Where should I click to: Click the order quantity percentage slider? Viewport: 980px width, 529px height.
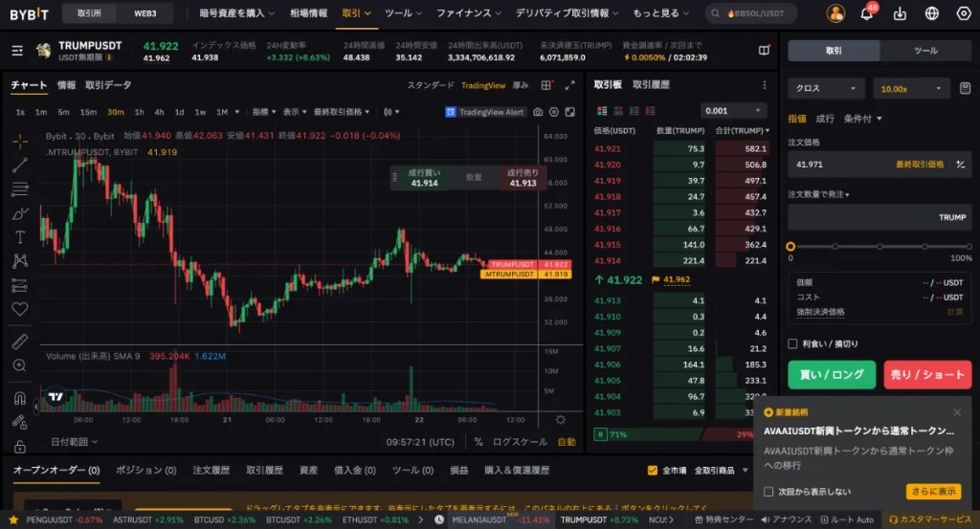point(880,247)
